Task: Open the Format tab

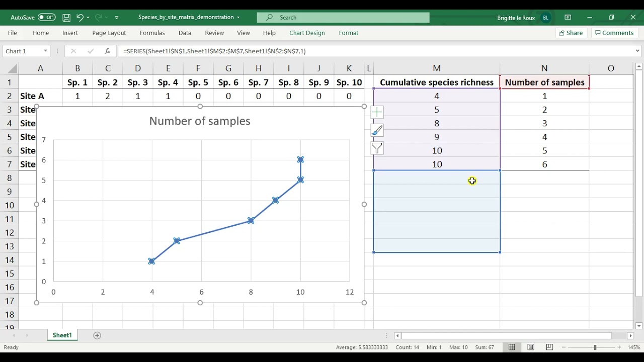Action: tap(348, 33)
